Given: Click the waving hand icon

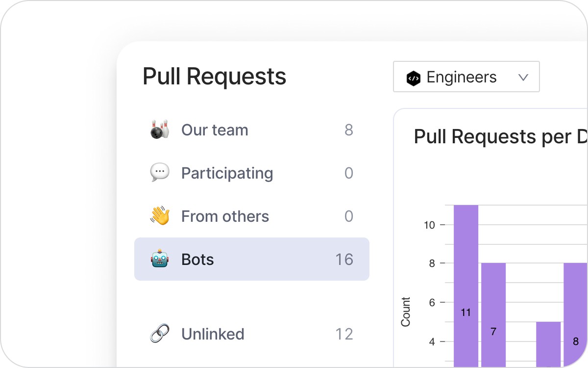Looking at the screenshot, I should click(x=160, y=216).
